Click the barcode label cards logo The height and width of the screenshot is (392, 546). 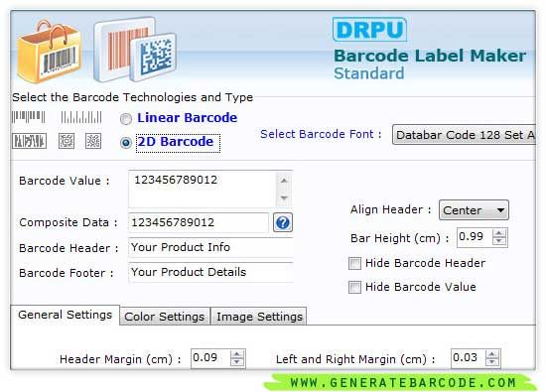pos(134,49)
